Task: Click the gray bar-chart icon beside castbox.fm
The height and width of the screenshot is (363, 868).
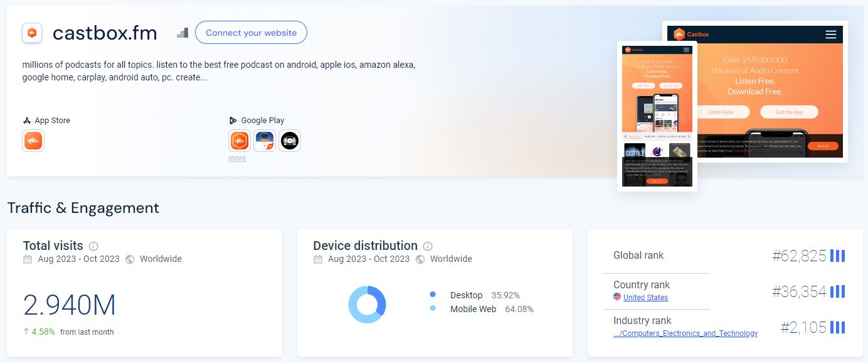Action: 183,33
